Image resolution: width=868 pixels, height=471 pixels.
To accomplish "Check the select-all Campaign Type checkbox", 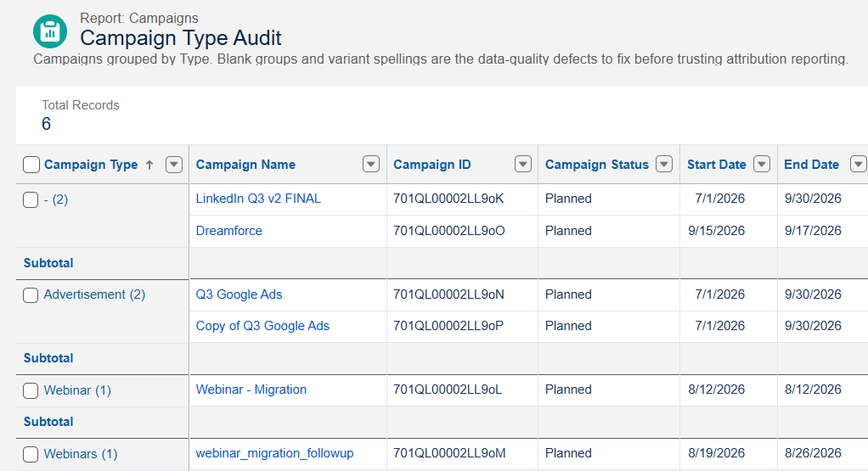I will 31,165.
